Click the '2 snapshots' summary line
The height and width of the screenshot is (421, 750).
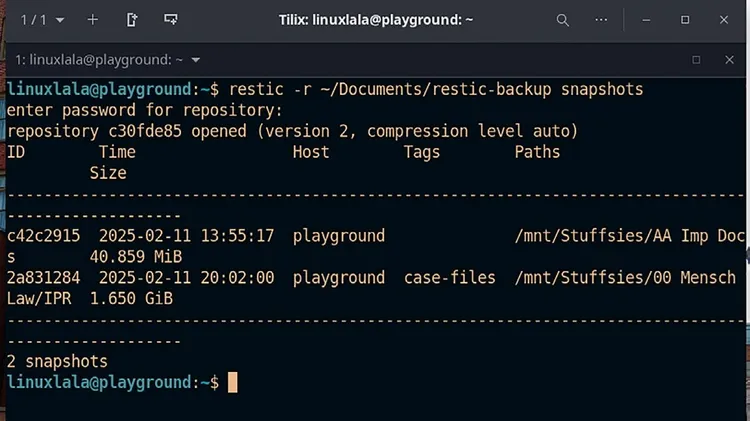pyautogui.click(x=57, y=362)
